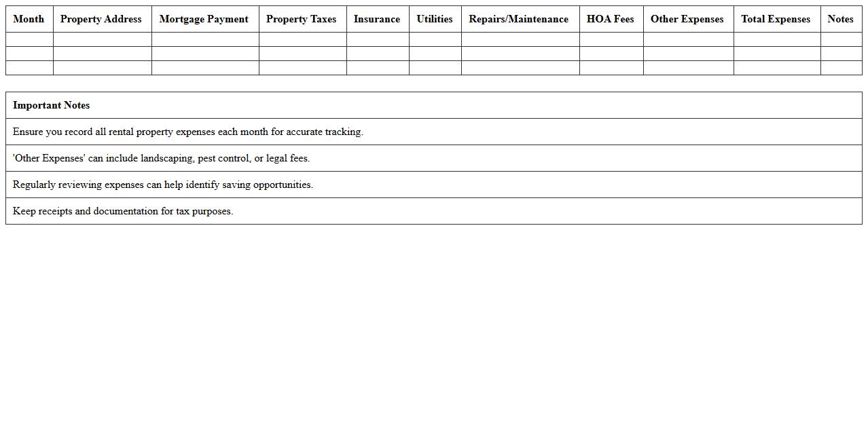This screenshot has height=441, width=868.
Task: Click the Other Expenses header
Action: click(x=687, y=19)
